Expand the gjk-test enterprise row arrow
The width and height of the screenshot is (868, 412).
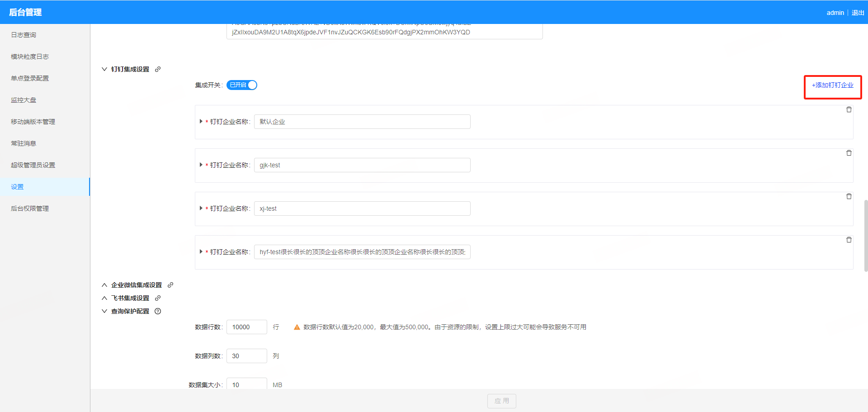pos(201,165)
